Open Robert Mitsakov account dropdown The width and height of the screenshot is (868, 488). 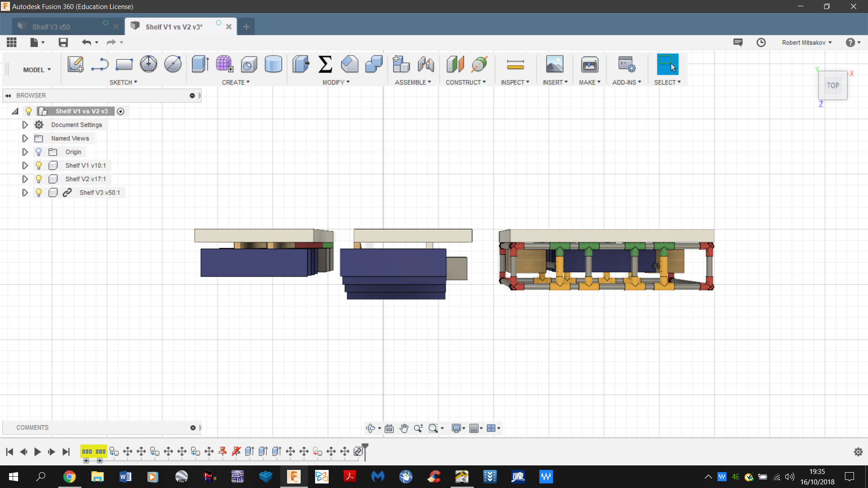tap(807, 42)
